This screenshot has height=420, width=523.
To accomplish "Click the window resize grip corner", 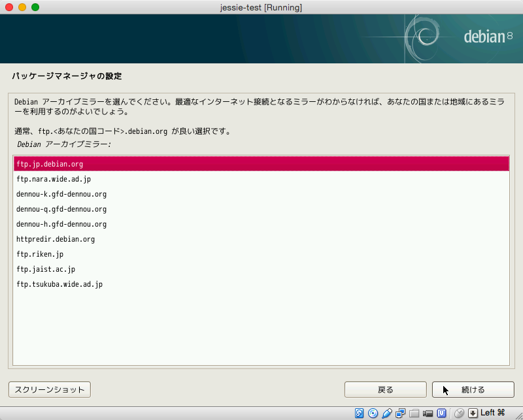I will pos(518,415).
